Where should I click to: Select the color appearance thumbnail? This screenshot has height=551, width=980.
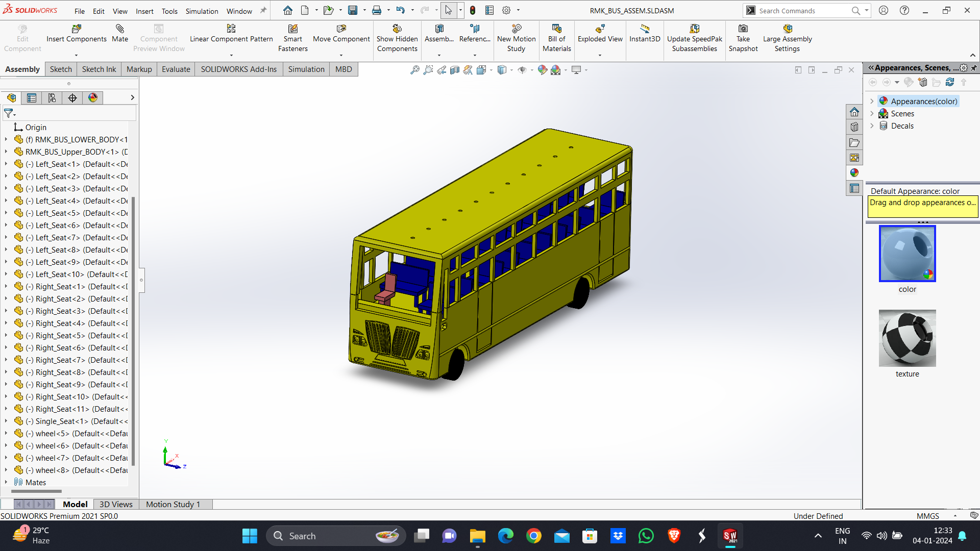pyautogui.click(x=907, y=254)
